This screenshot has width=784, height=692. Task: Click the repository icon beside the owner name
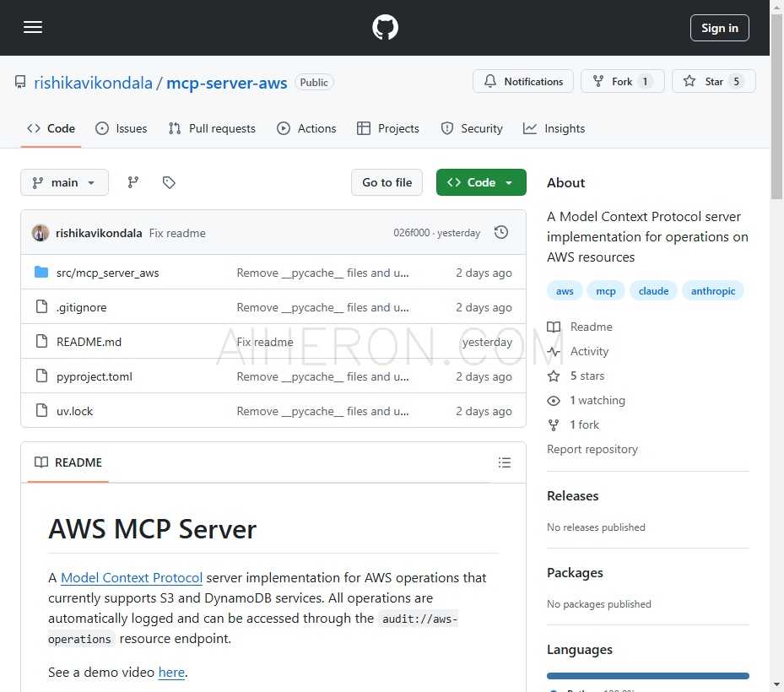[x=20, y=82]
